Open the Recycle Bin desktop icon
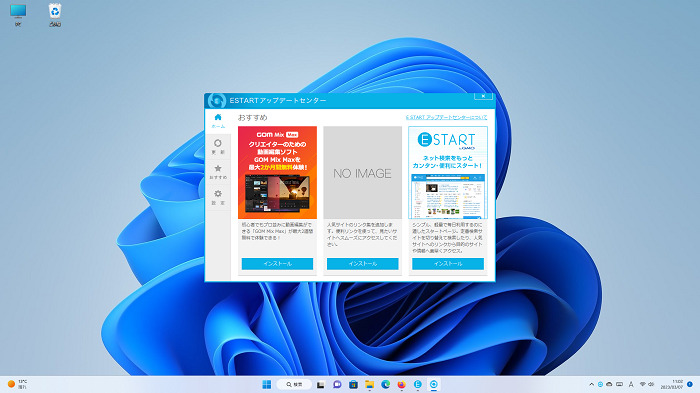 coord(55,15)
